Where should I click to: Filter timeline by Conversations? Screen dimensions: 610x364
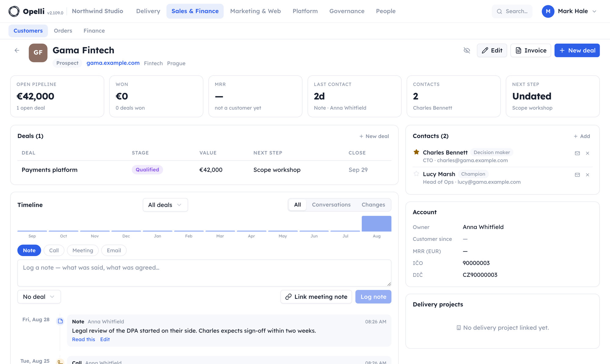click(x=331, y=205)
